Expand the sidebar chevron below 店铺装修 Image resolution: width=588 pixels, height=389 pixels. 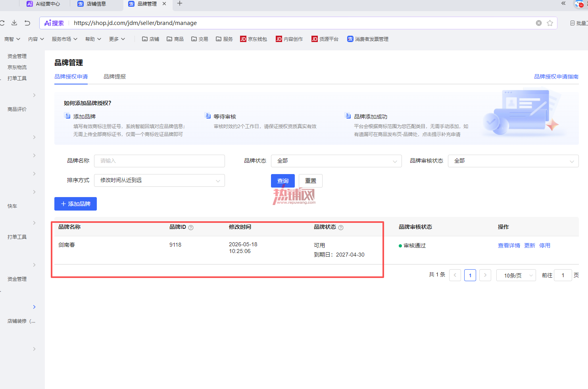[x=35, y=349]
